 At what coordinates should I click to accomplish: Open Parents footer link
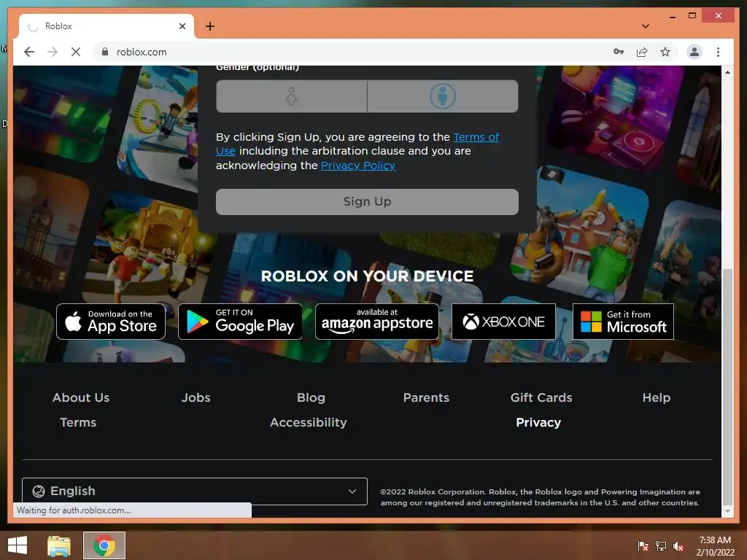tap(426, 397)
